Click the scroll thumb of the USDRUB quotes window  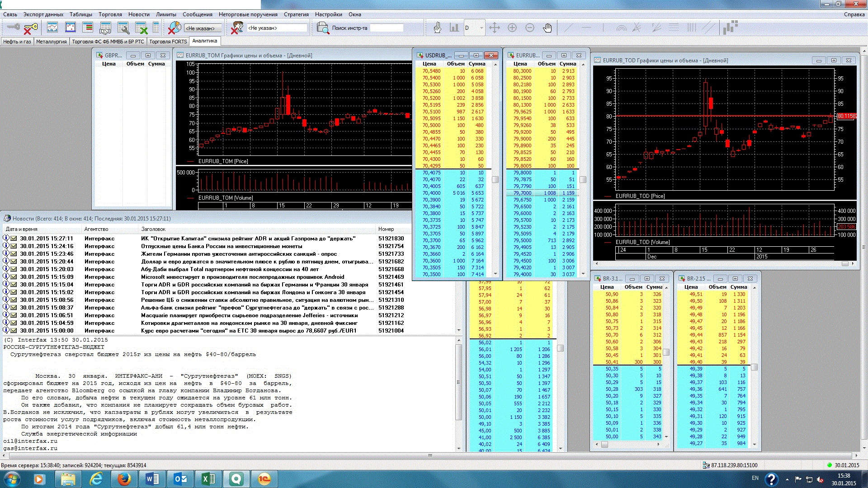point(495,179)
